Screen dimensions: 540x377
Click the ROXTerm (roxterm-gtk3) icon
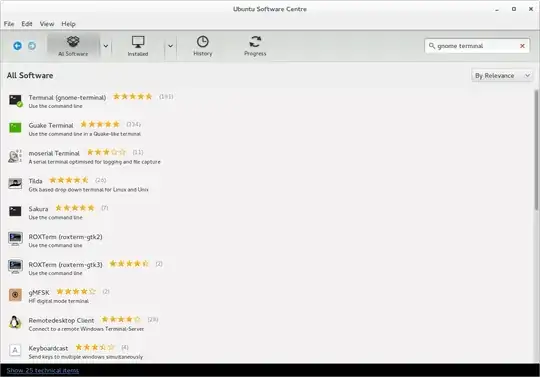coord(15,267)
